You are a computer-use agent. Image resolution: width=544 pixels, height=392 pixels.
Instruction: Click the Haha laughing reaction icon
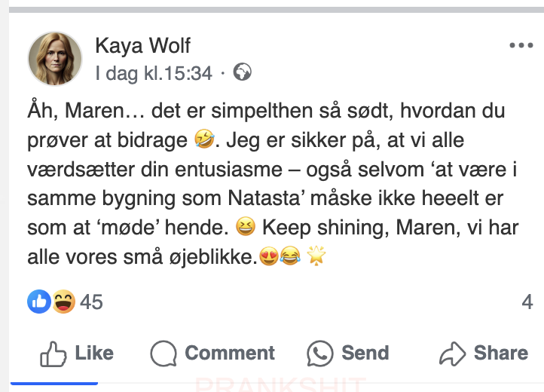point(63,302)
